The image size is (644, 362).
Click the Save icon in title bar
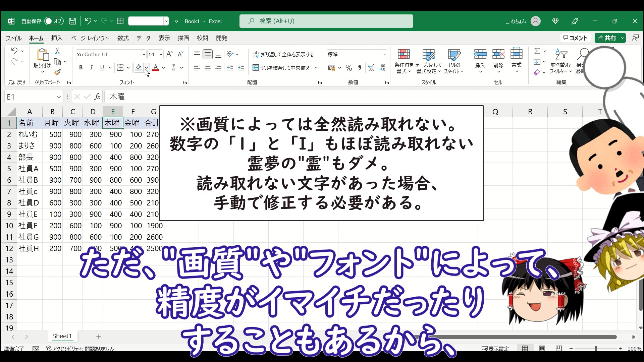[72, 21]
